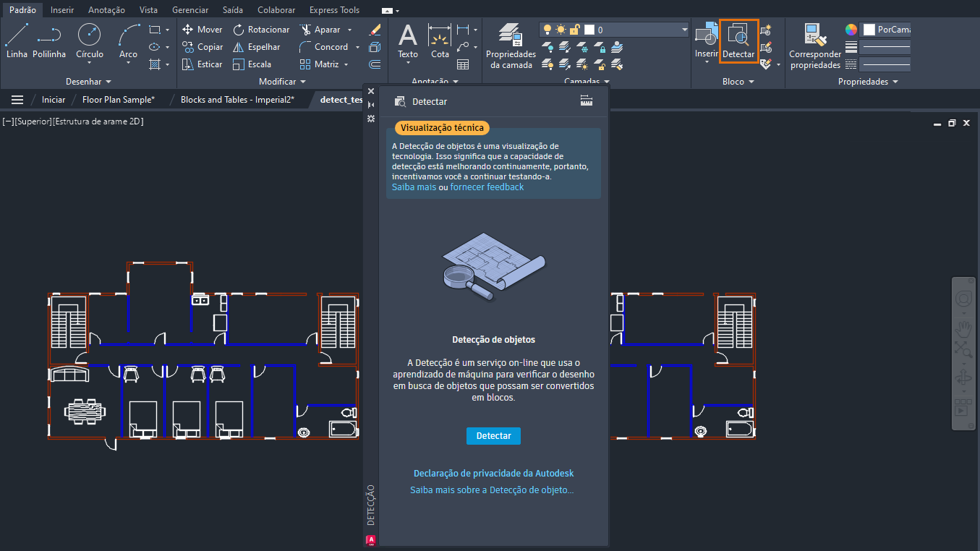Open the object color wheel icon

click(851, 30)
